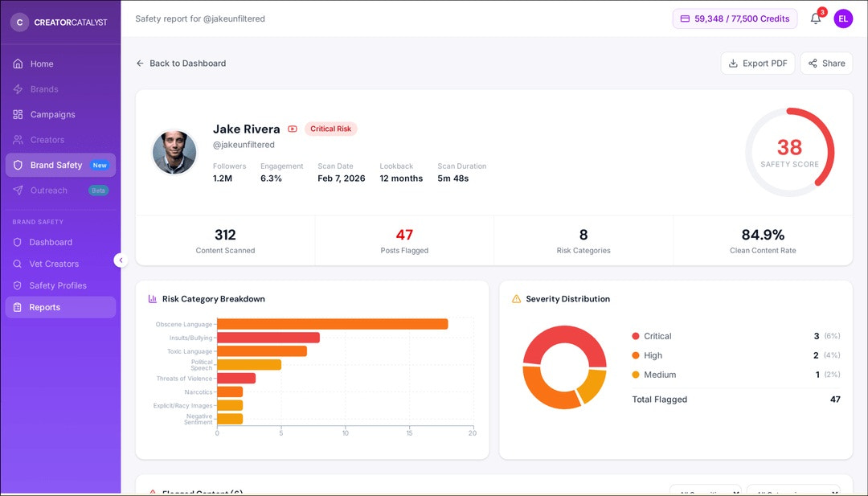
Task: Open the EL user avatar menu
Action: click(x=843, y=18)
